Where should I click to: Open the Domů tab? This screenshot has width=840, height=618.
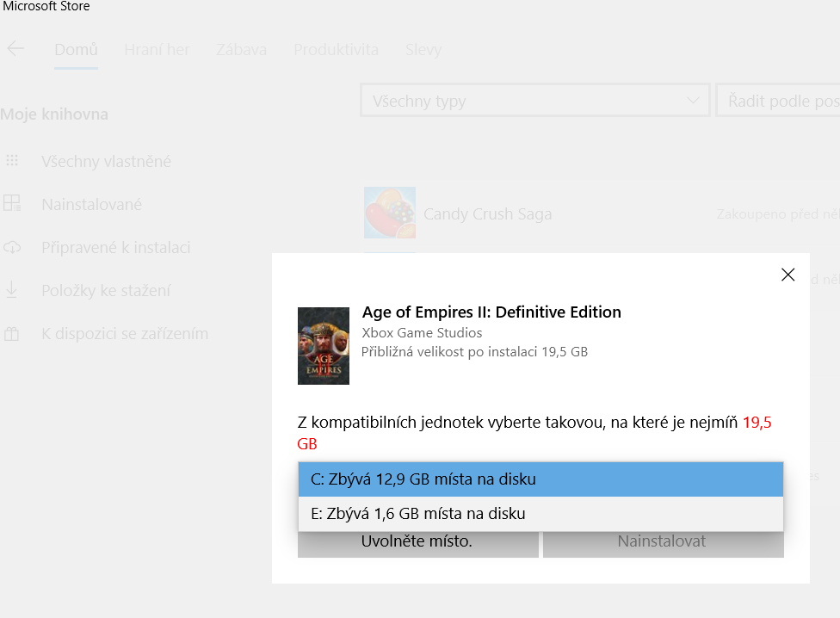(x=76, y=50)
